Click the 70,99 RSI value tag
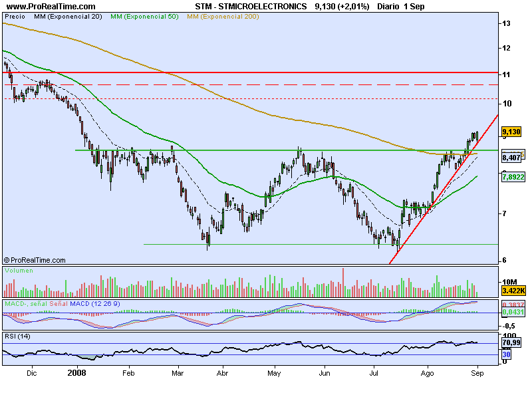Viewport: 532px width, 399px height. [x=511, y=342]
